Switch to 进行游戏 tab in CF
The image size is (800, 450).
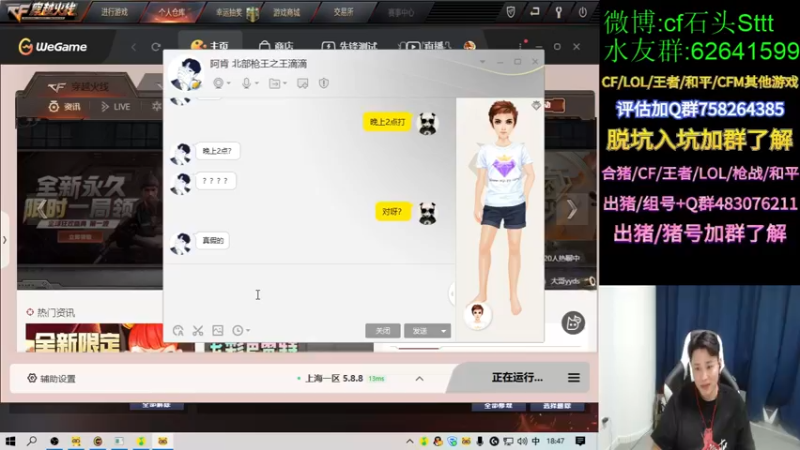(x=114, y=12)
